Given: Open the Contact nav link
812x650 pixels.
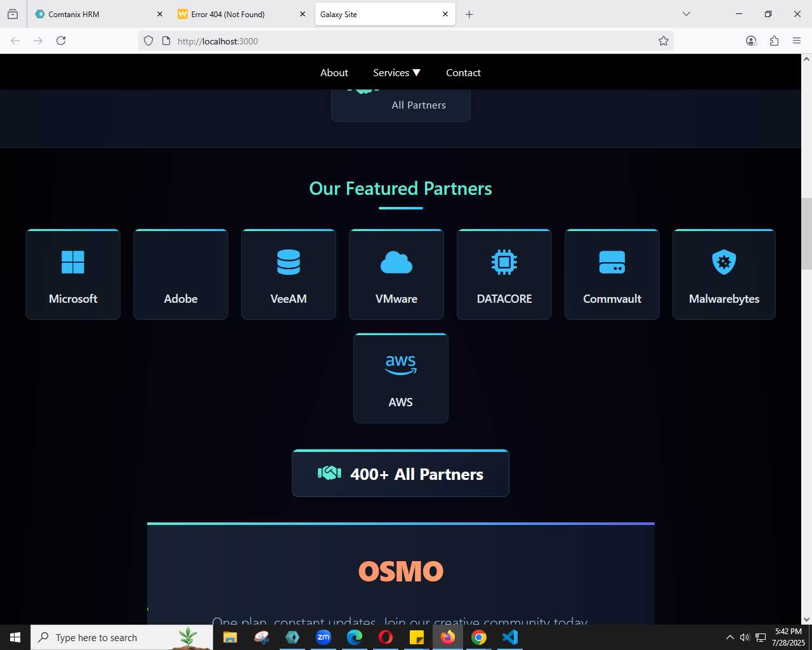Looking at the screenshot, I should pos(463,72).
